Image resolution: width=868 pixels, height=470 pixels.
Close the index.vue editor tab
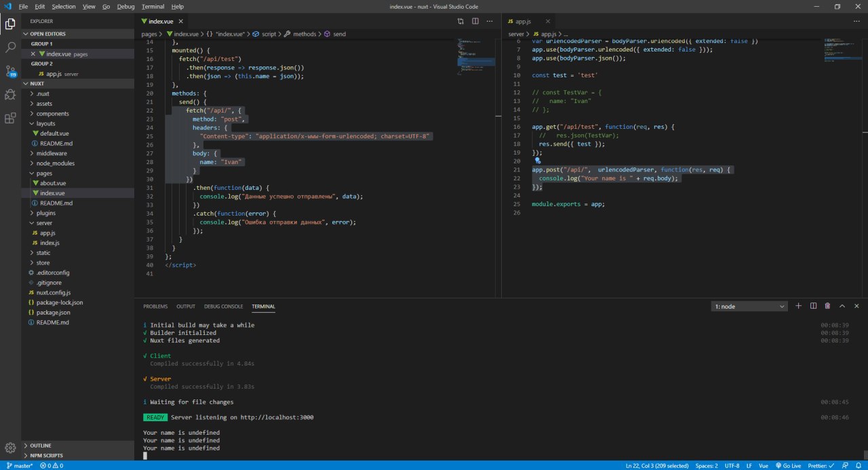tap(180, 22)
